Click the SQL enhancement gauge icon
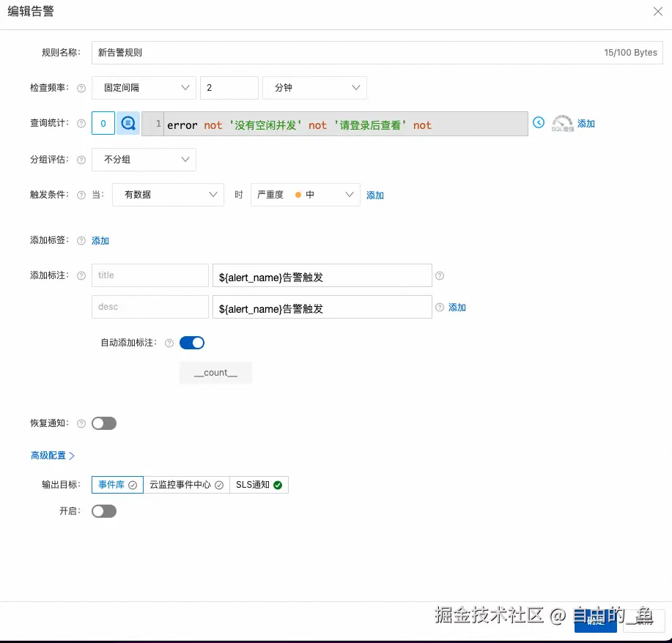The image size is (672, 643). (x=562, y=123)
